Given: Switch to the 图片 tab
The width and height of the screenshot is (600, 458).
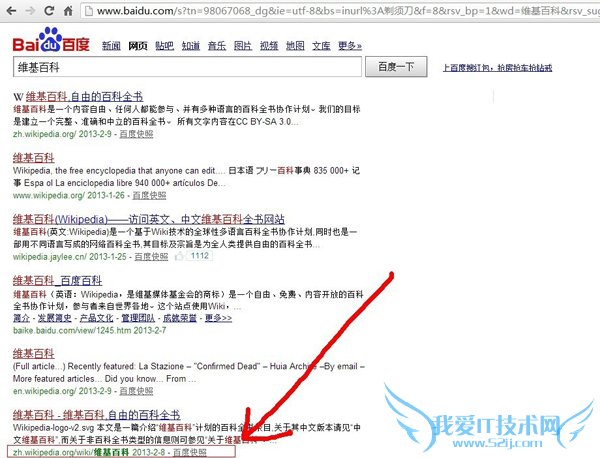Looking at the screenshot, I should [243, 46].
